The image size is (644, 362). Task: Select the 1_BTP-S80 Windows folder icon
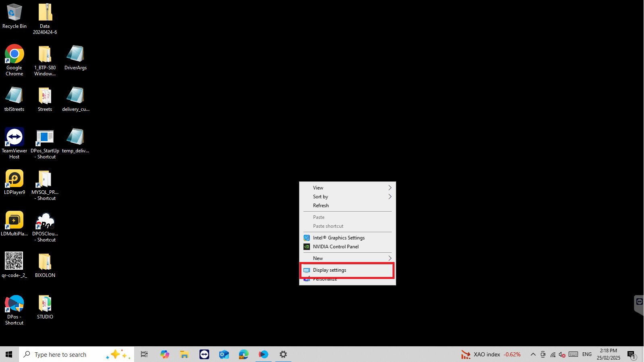[x=45, y=60]
